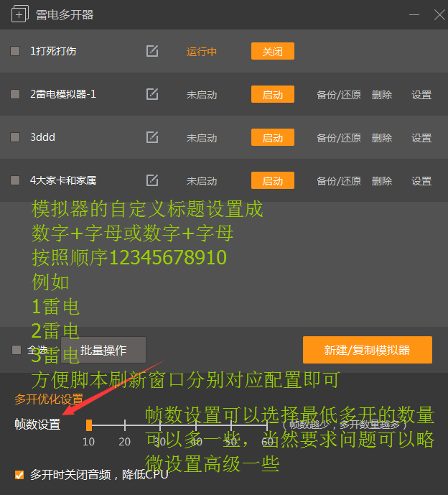This screenshot has height=495, width=448.
Task: Start the 3ddd emulator
Action: click(x=273, y=137)
